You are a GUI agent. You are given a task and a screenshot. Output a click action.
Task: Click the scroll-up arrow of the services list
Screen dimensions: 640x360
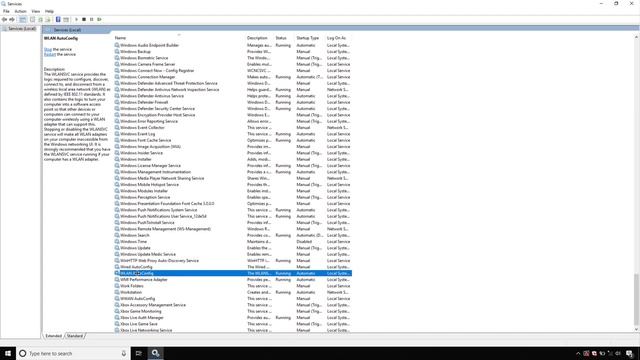(636, 37)
